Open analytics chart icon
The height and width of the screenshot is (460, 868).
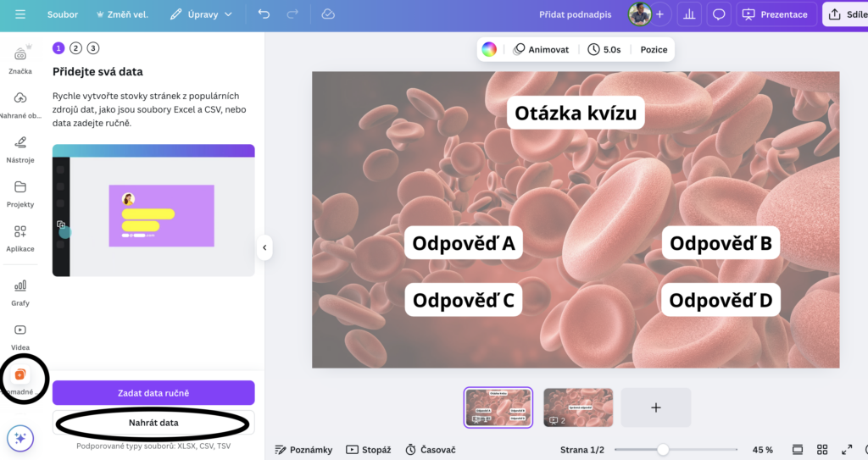coord(689,14)
